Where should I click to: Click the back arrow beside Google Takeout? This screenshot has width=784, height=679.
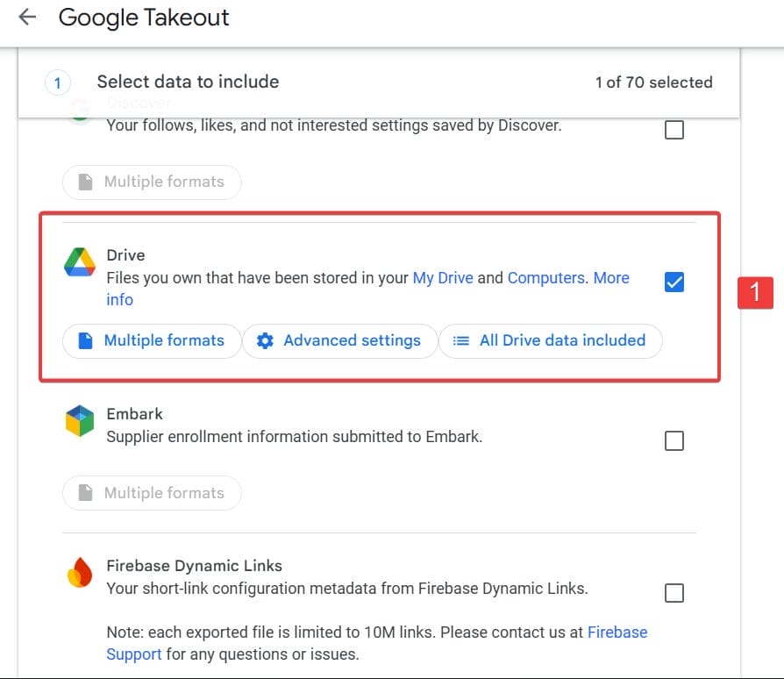pos(26,18)
